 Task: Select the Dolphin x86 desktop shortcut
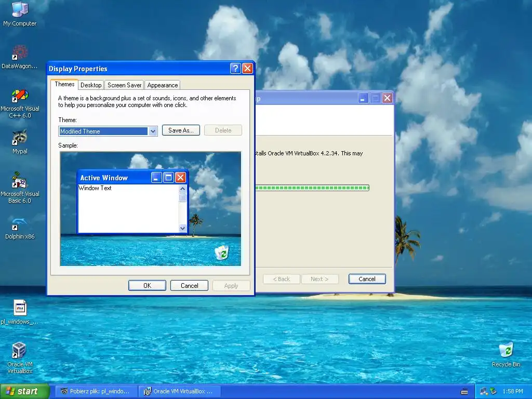click(x=20, y=228)
